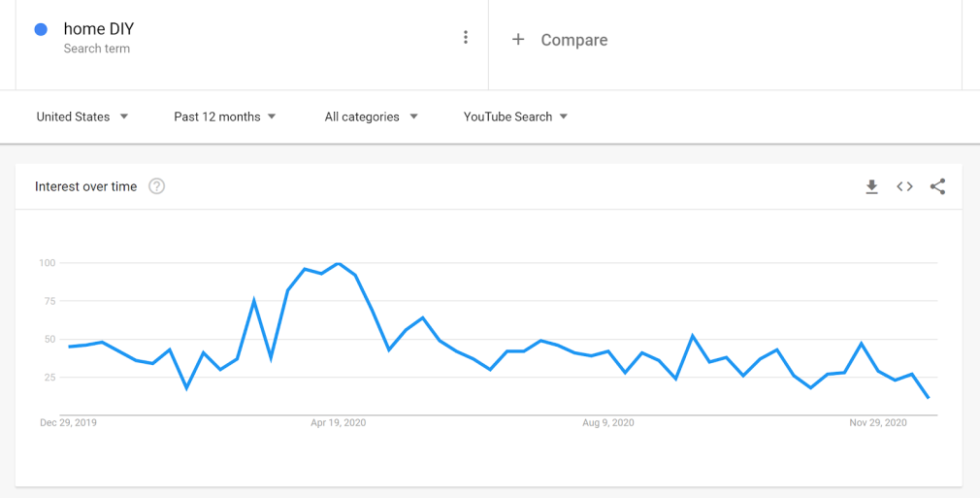Screen dimensions: 980x498
Task: Click the Aug 9, 2020 date label
Action: (607, 422)
